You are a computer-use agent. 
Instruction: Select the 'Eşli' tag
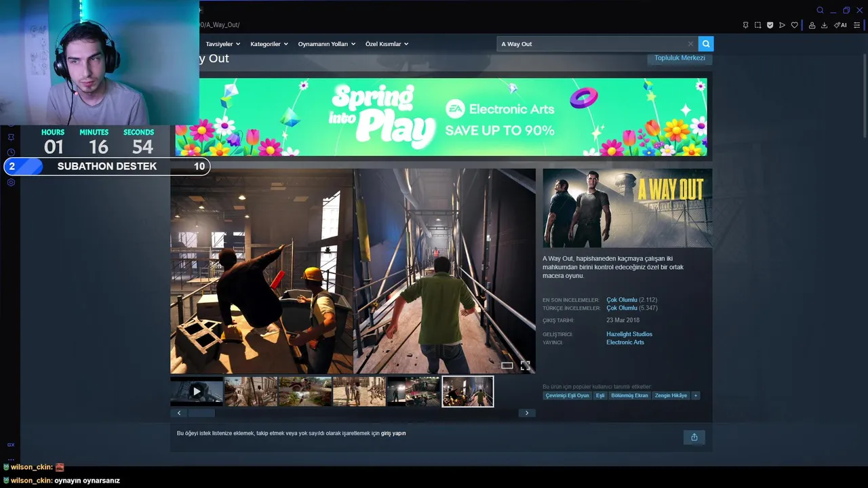coord(600,395)
